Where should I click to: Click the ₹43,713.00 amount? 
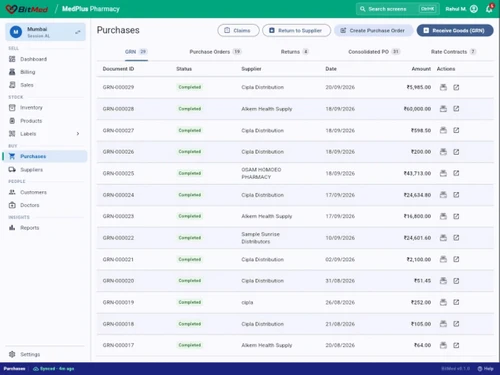click(417, 173)
